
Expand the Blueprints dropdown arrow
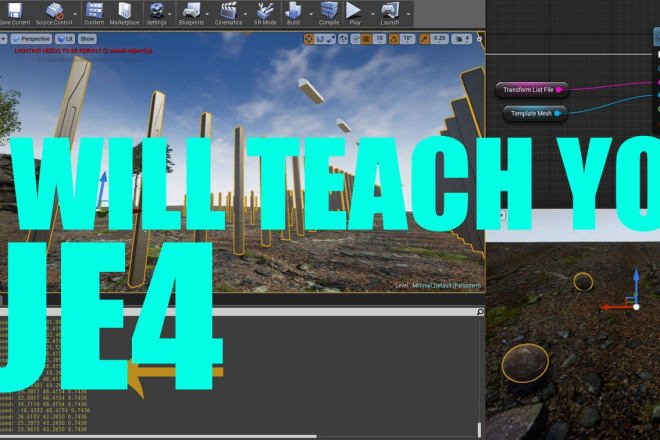207,14
